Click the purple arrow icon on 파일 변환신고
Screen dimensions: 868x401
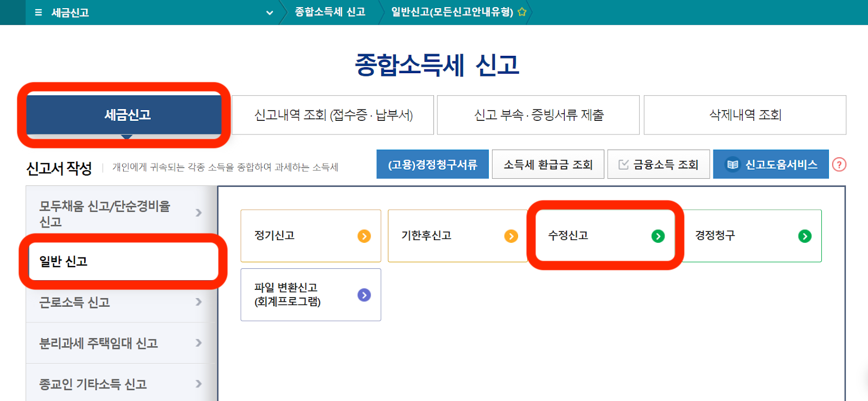pyautogui.click(x=364, y=295)
